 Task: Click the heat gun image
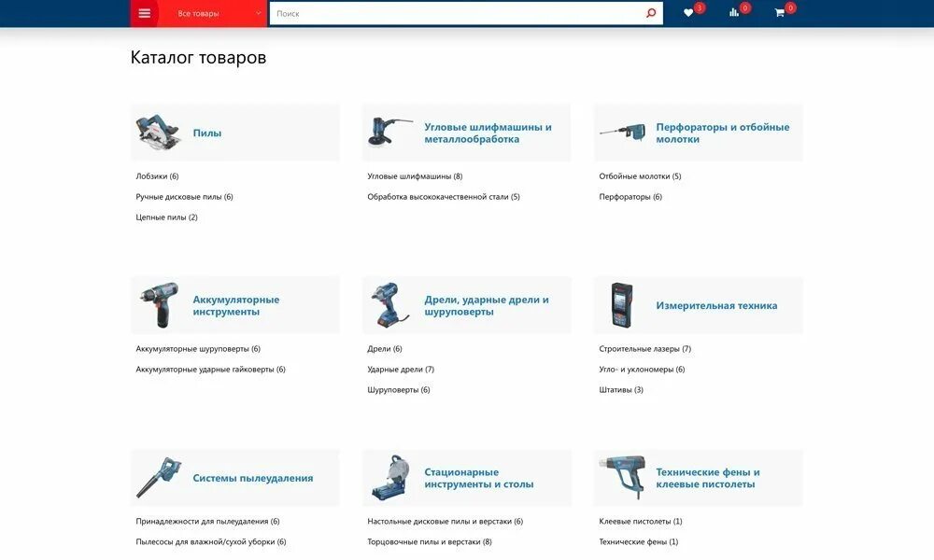coord(623,477)
